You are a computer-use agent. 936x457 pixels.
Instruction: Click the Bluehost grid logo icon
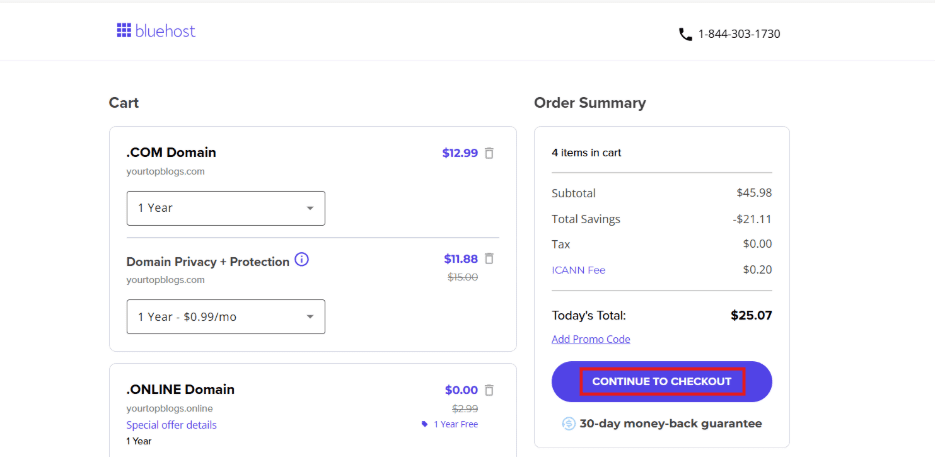click(124, 31)
